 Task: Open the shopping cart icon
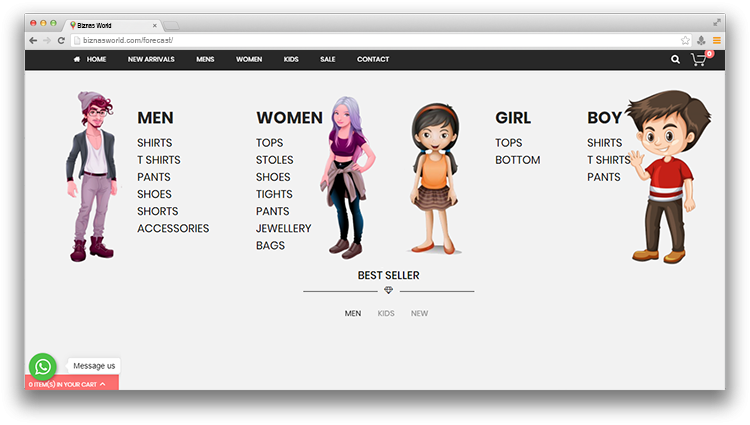click(x=699, y=60)
